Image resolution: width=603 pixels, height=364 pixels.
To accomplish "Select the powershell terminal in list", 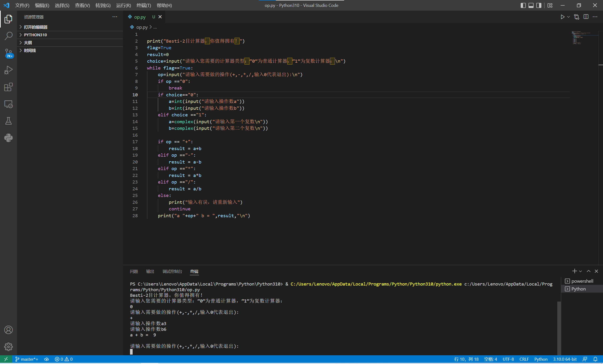I will point(582,281).
